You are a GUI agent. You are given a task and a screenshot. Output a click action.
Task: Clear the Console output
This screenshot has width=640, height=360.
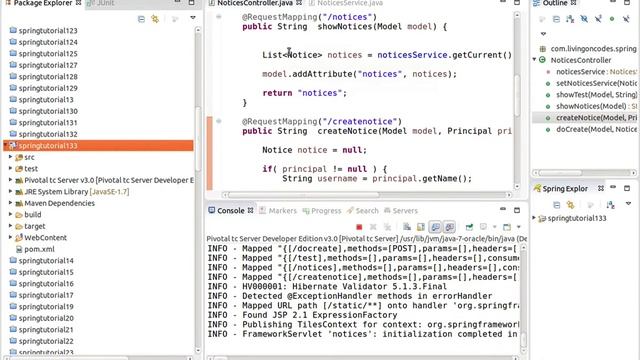click(x=407, y=227)
